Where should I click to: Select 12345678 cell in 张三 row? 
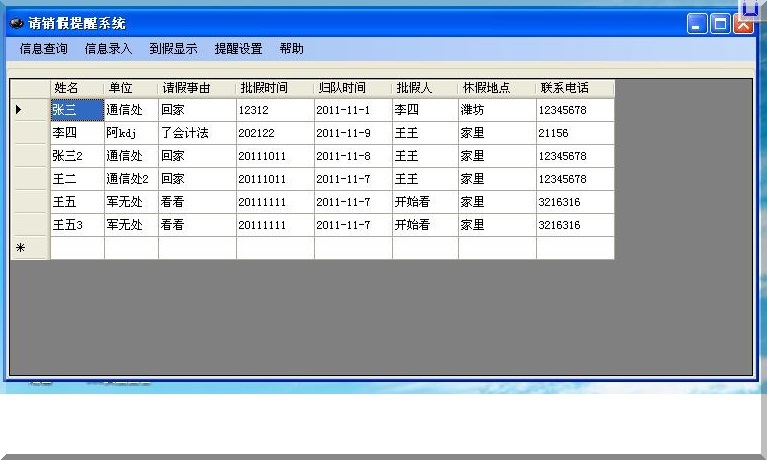[x=575, y=110]
